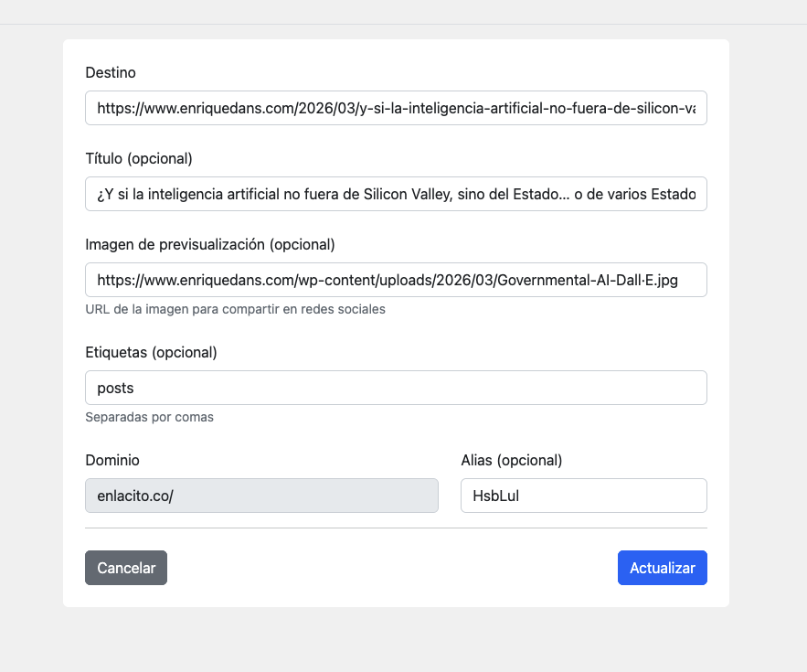Click empty space between Cancelar and Actualizar
Image resolution: width=807 pixels, height=672 pixels.
pyautogui.click(x=393, y=568)
